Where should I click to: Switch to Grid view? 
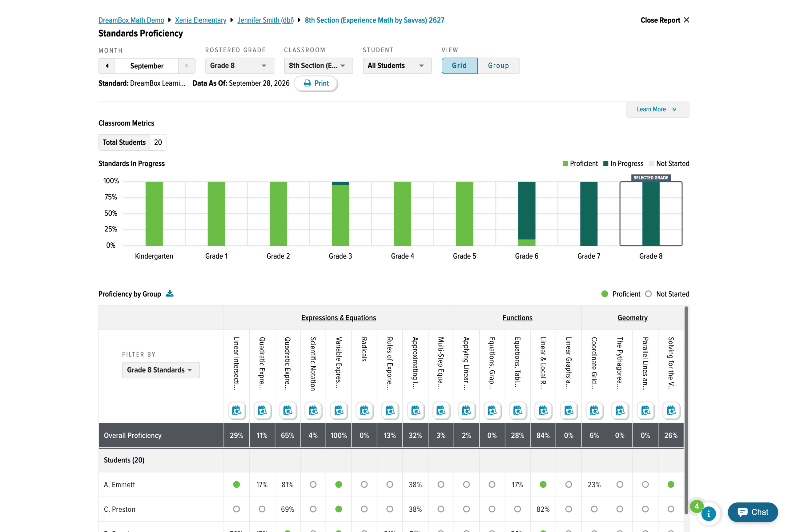(460, 66)
